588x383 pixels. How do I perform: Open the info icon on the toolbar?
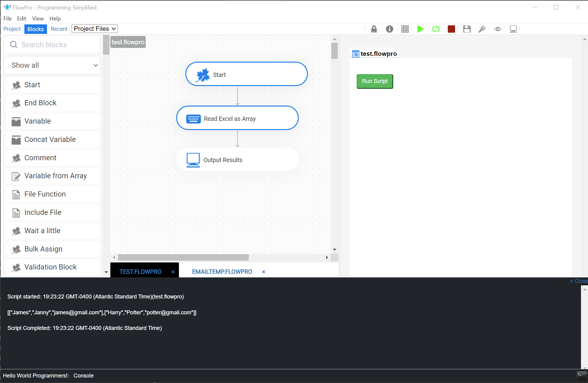click(390, 29)
